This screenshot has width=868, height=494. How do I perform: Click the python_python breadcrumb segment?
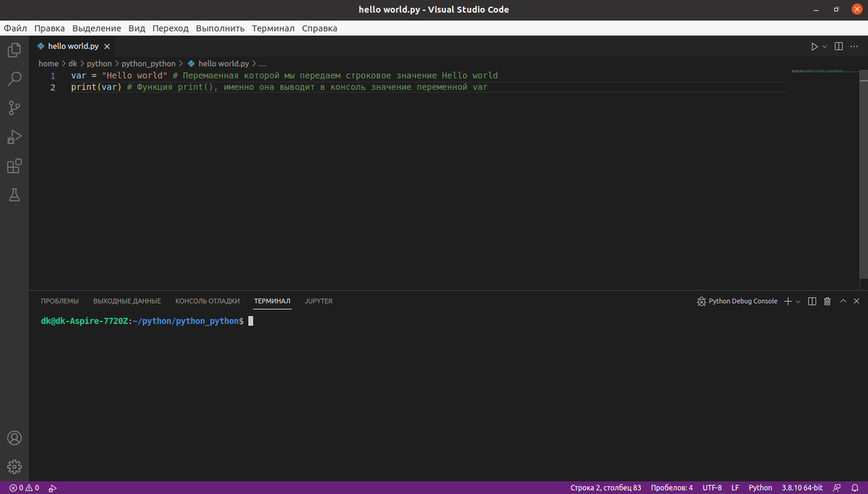pyautogui.click(x=148, y=64)
